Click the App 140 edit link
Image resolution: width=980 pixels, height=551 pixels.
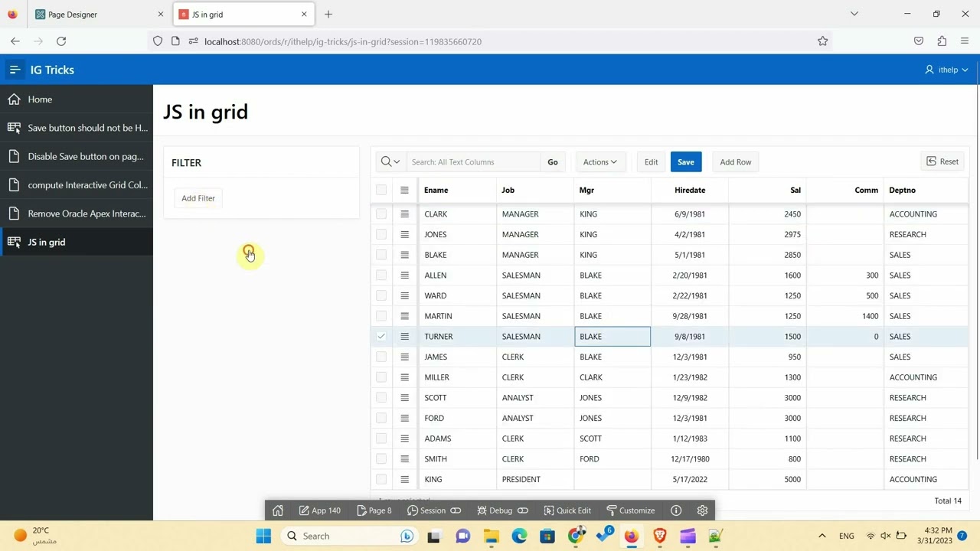click(320, 510)
